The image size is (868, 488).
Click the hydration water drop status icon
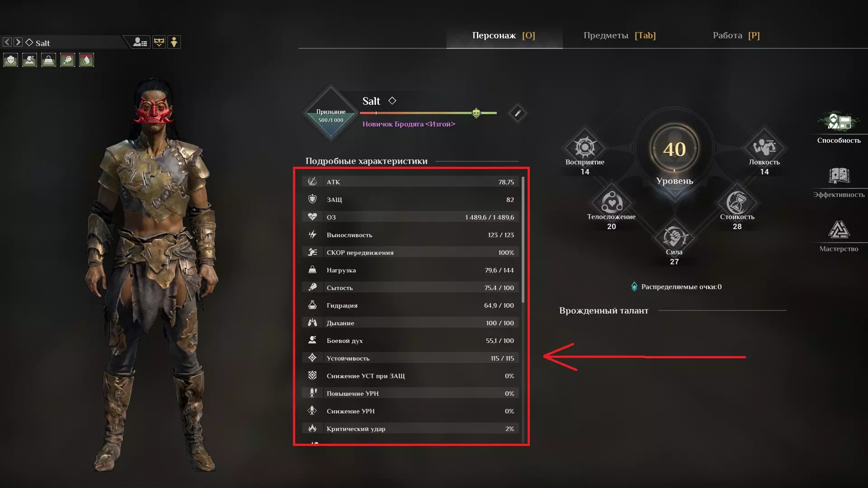86,60
